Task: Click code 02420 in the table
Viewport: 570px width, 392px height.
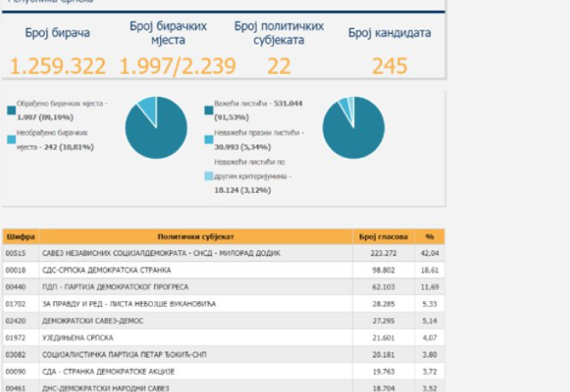Action: [x=16, y=321]
